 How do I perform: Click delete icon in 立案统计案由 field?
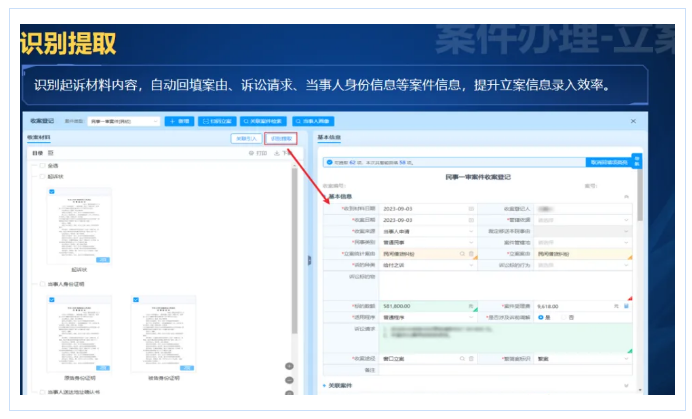473,254
